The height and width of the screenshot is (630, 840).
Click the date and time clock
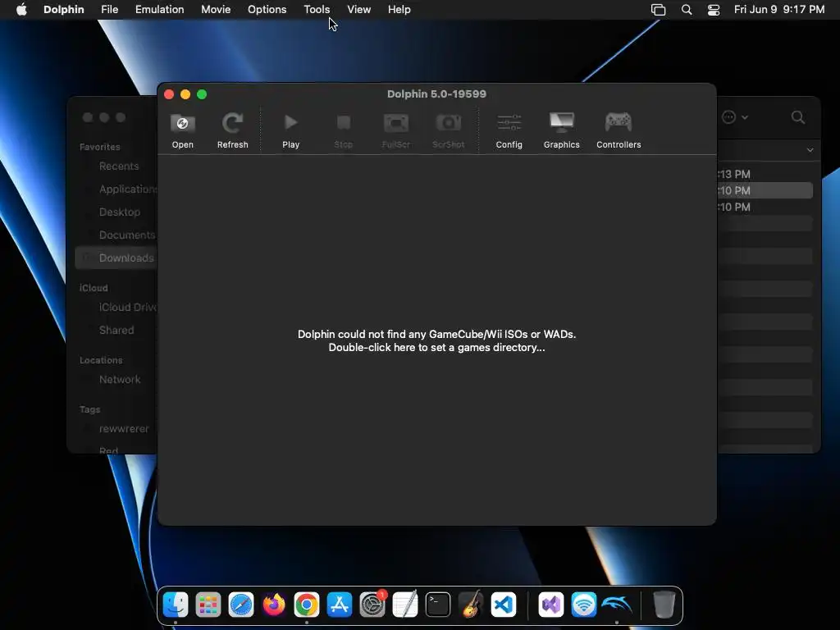tap(779, 10)
